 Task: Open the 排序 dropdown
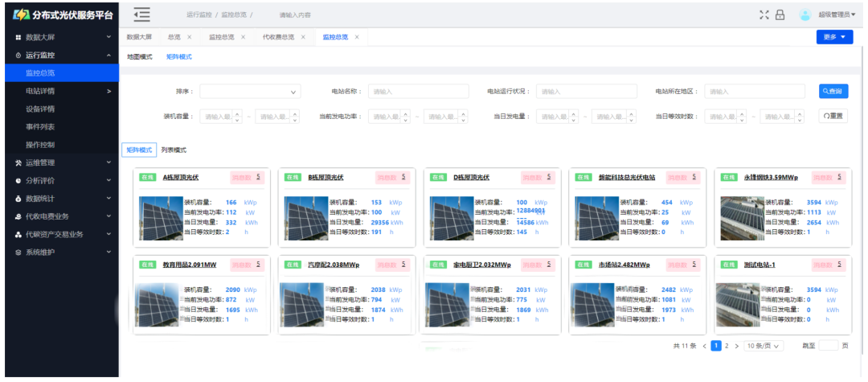[250, 92]
